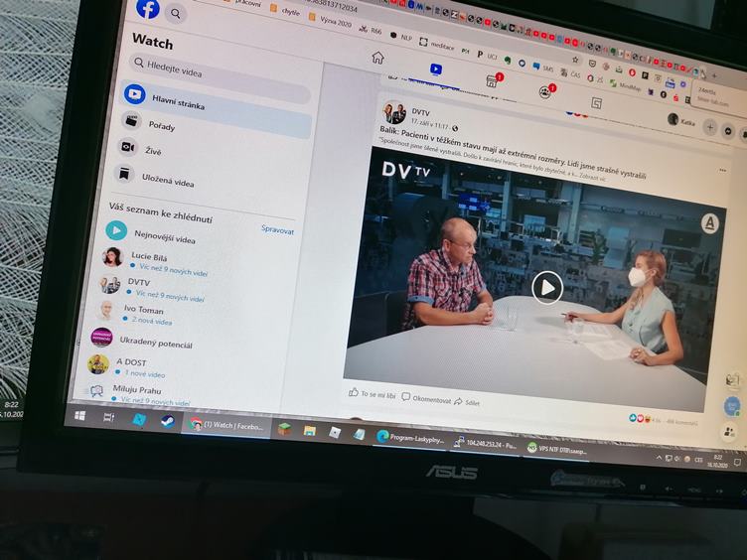Open the Messenger icon in top bar
This screenshot has width=747, height=560.
[x=728, y=131]
